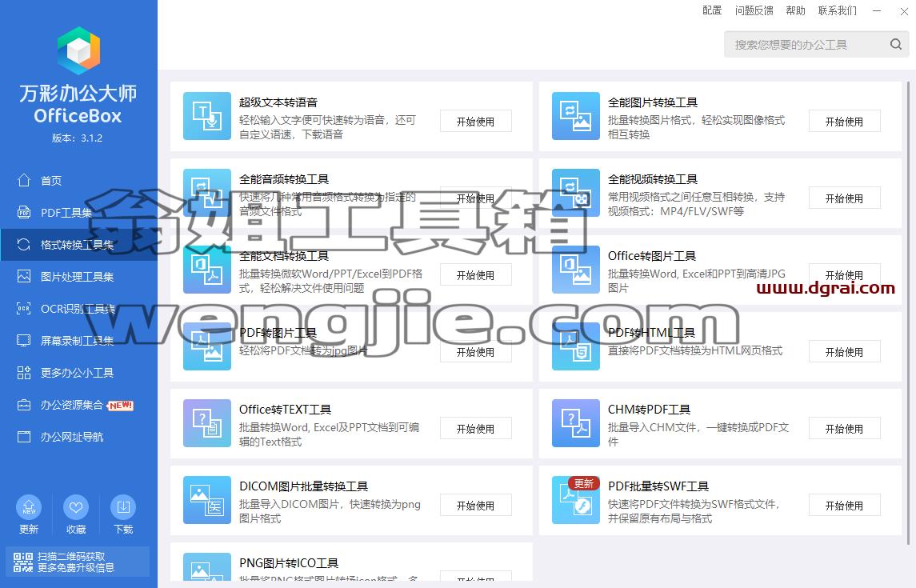
Task: Click 开始使用 for 超级文本转语音
Action: [475, 122]
